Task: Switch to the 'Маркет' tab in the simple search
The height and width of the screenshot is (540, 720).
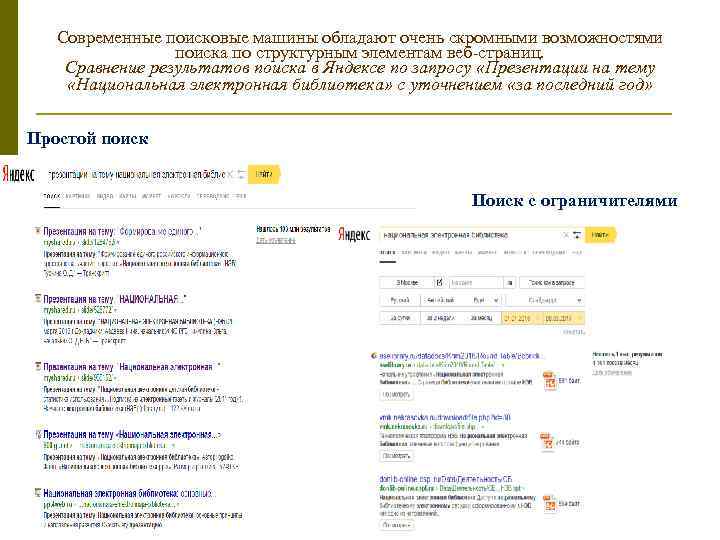Action: (152, 196)
